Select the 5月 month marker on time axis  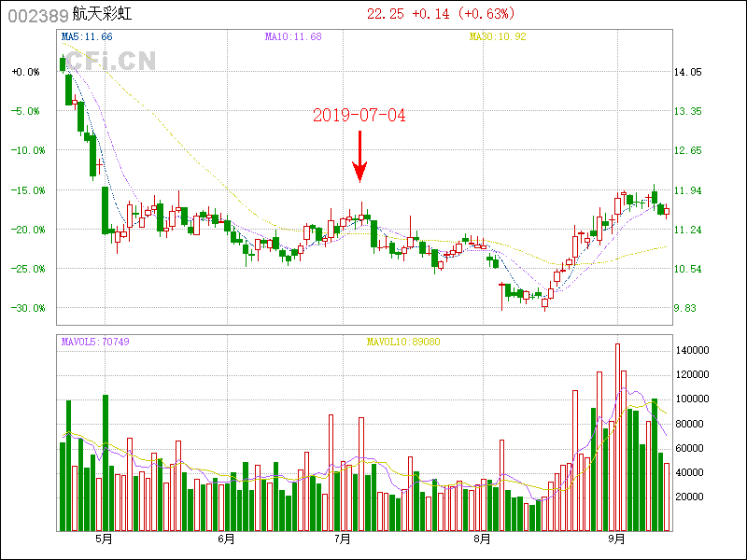click(104, 539)
